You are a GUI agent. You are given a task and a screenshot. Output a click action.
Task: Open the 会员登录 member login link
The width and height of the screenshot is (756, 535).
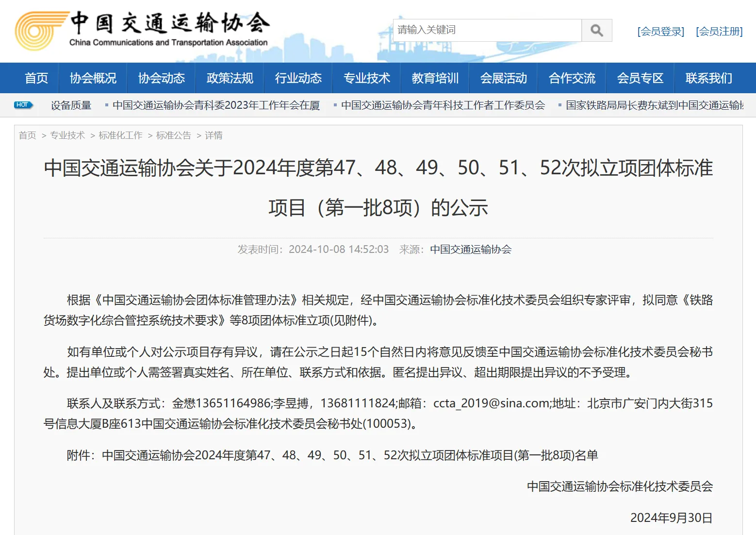(660, 32)
